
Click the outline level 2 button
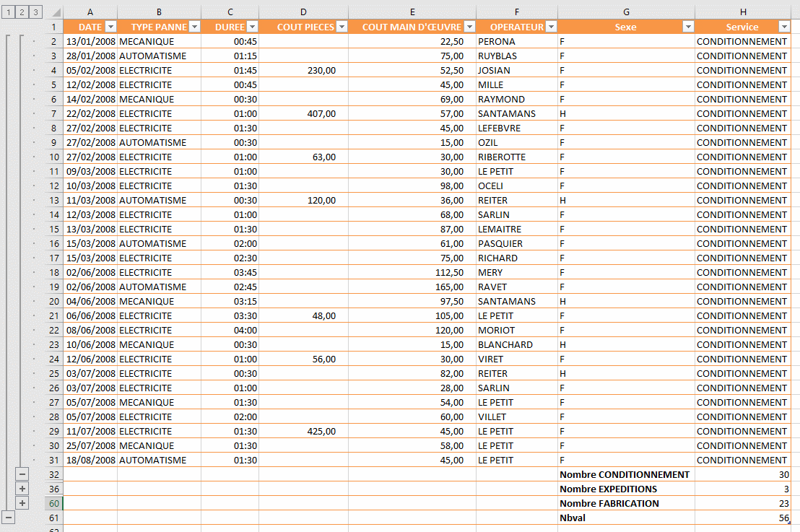click(x=22, y=12)
